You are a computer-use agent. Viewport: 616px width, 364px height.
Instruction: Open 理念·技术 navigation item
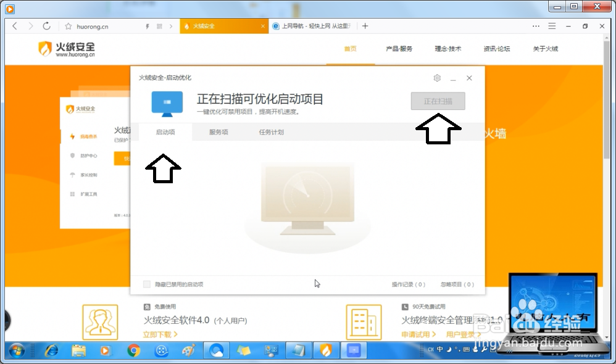448,49
